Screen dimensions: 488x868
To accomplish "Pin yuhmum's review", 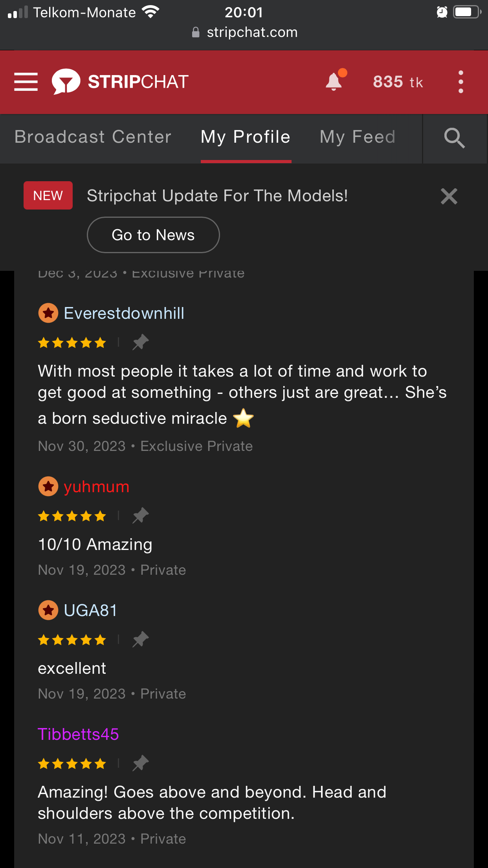I will 140,515.
